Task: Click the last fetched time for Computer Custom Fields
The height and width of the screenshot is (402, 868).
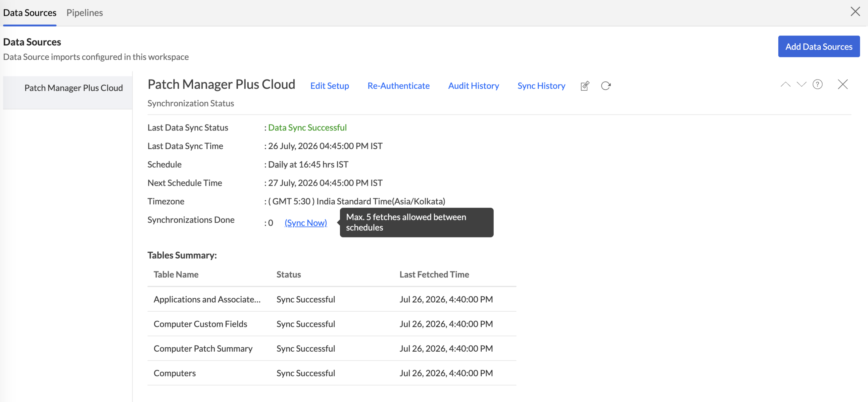Action: 446,324
